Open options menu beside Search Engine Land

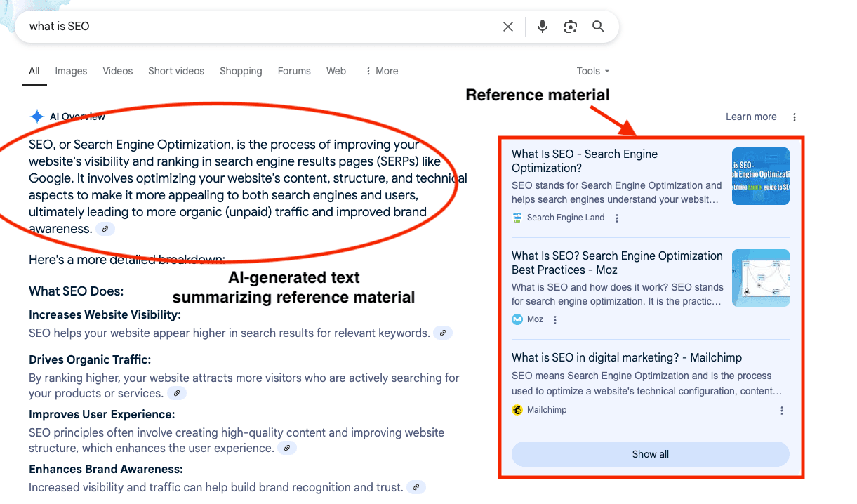click(x=617, y=218)
